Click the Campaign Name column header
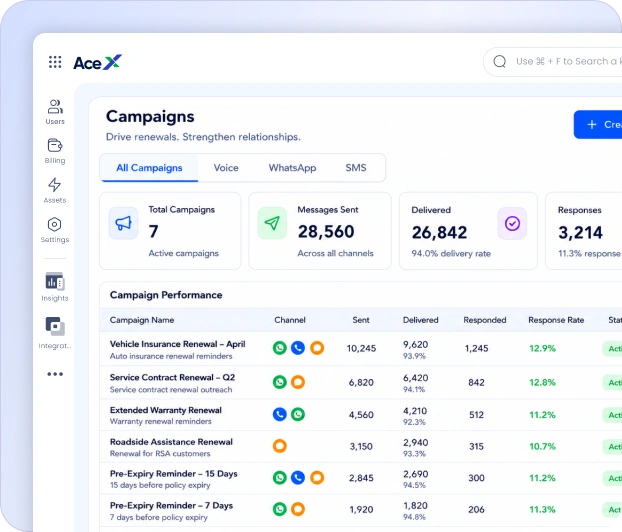 (142, 320)
